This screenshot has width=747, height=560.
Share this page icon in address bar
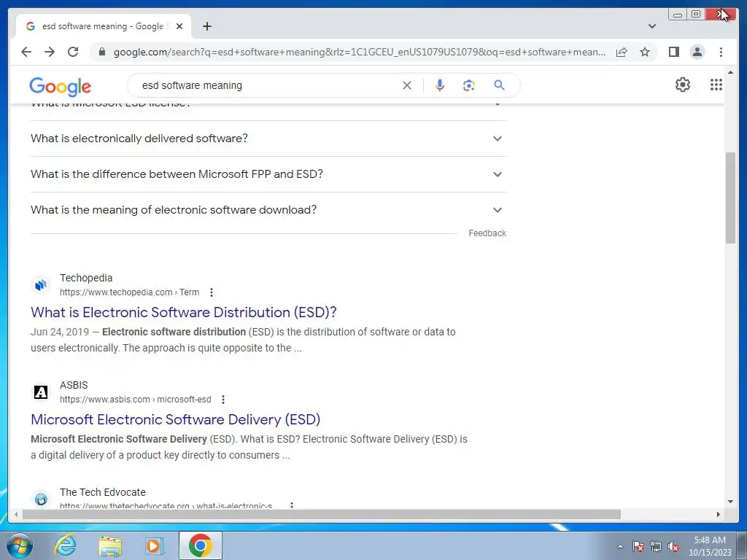(622, 52)
